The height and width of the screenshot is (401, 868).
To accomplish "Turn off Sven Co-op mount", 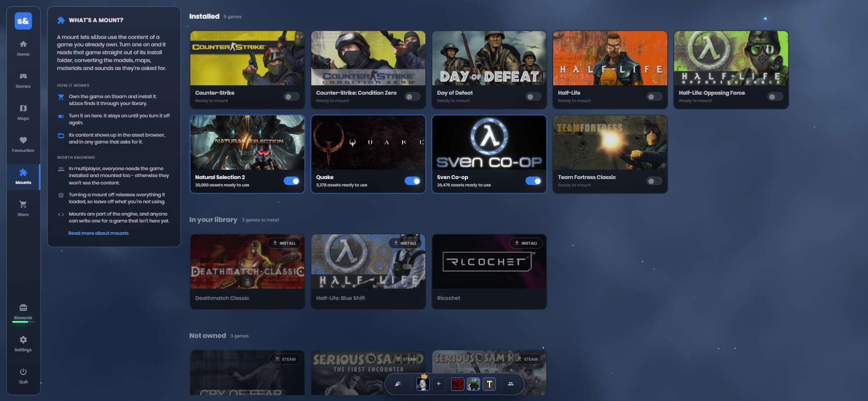I will click(533, 181).
